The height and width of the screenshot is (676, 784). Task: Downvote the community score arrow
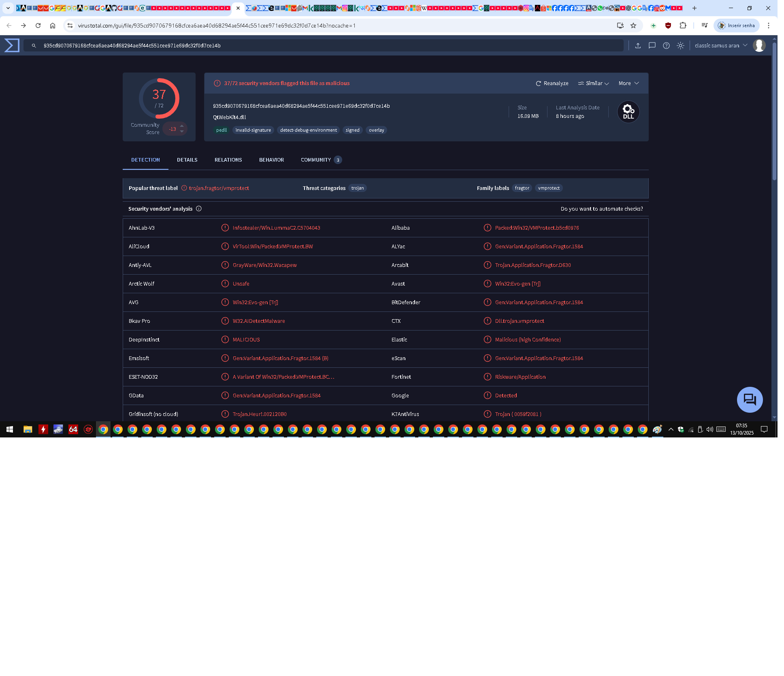coord(182,132)
